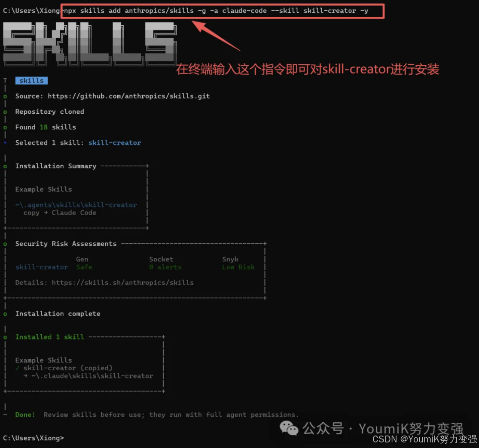Click 'skill-creator' row label in risk table

tap(42, 267)
